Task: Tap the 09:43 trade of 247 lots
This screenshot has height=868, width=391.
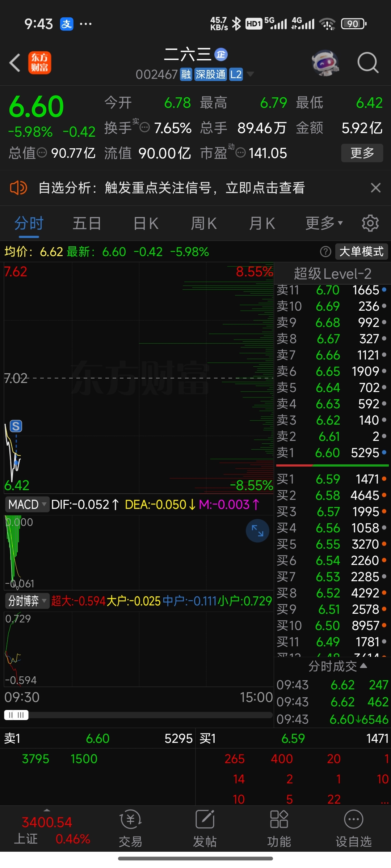Action: click(332, 685)
